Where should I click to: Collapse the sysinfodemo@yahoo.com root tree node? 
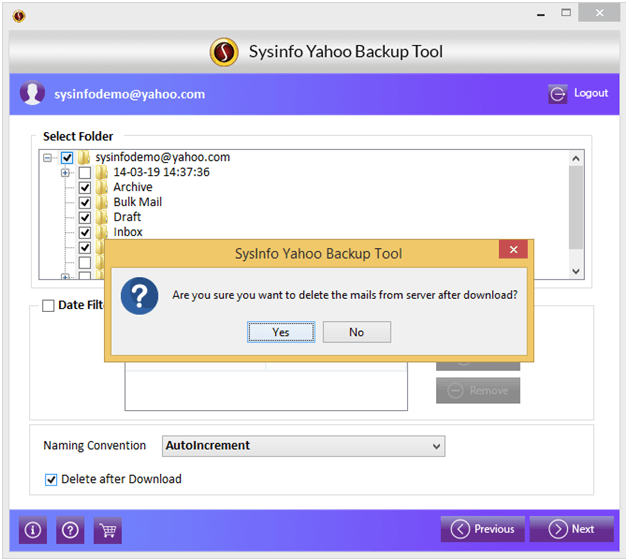(47, 158)
